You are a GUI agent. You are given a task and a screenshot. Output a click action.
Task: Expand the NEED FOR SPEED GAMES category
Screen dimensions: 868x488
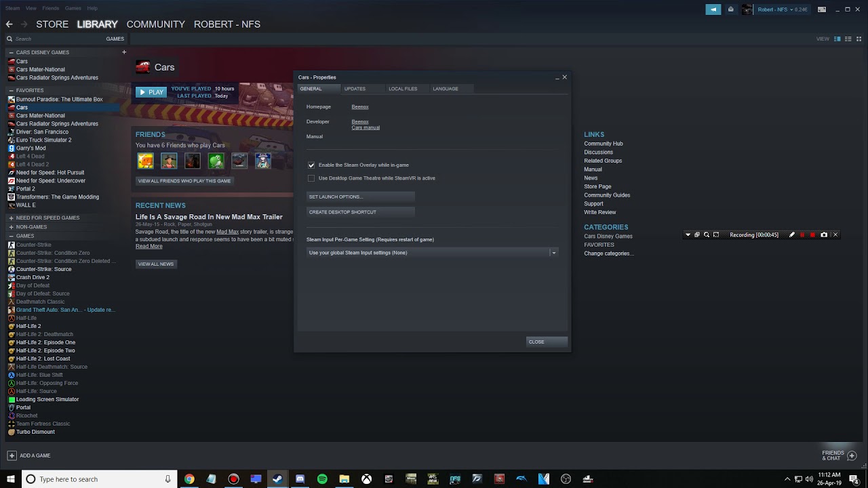point(11,218)
